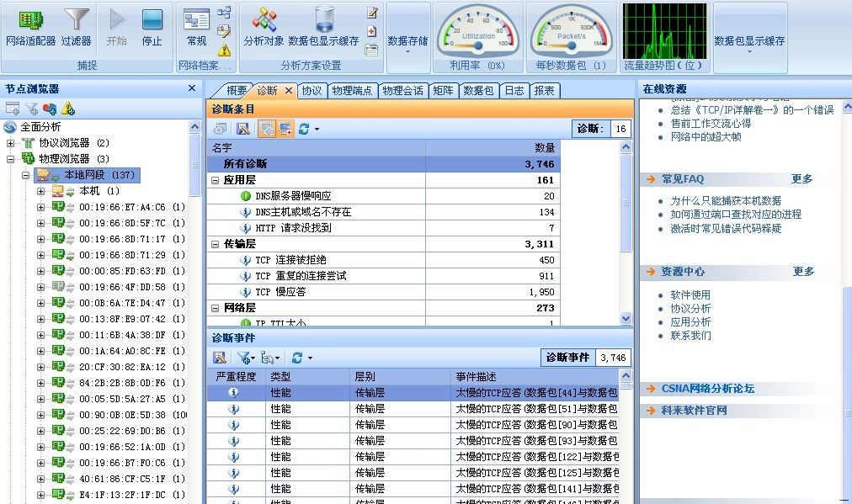Image resolution: width=852 pixels, height=504 pixels.
Task: Switch to the 协议 tab
Action: (x=312, y=91)
